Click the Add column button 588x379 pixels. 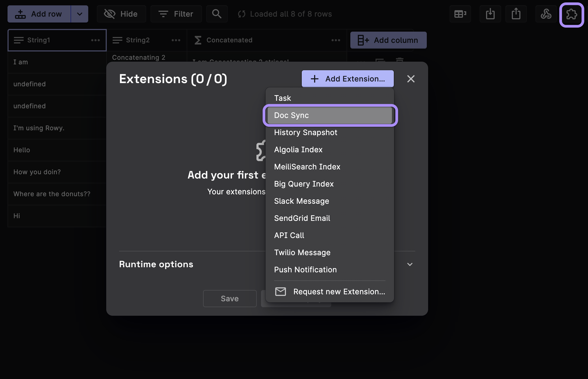coord(388,40)
